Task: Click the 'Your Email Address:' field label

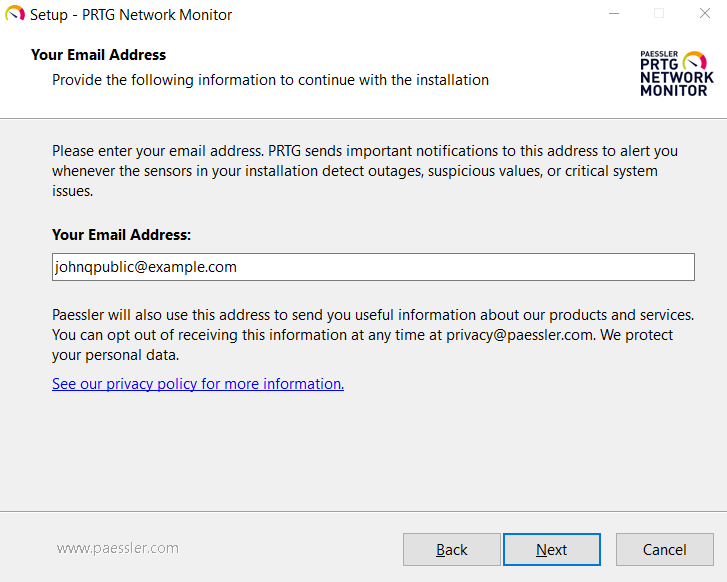Action: 121,235
